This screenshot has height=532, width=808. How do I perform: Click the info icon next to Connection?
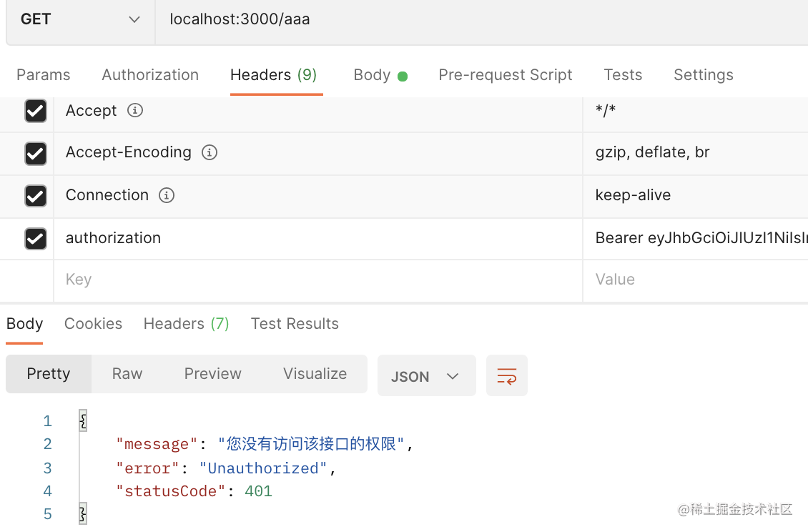point(167,195)
